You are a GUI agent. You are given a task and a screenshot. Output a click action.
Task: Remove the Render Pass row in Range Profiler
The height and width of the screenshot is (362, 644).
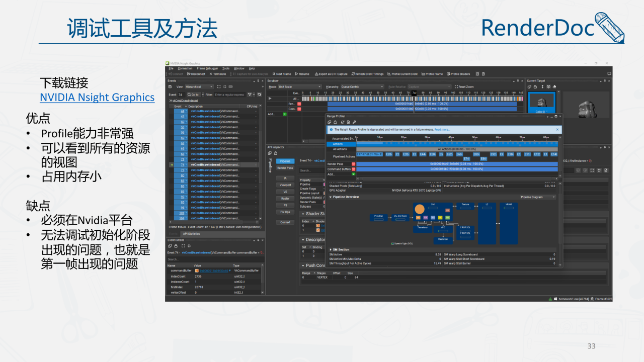[x=354, y=164]
